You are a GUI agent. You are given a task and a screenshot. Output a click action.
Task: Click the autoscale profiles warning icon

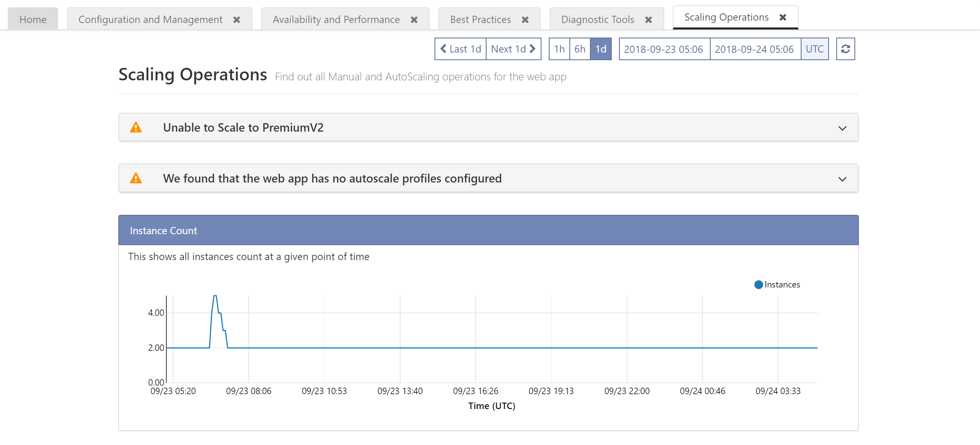136,178
